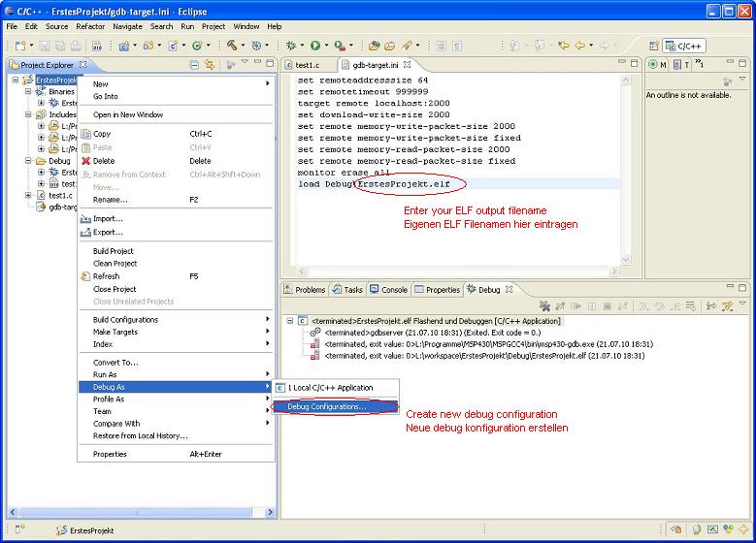Close the Project Explorer view

(x=82, y=64)
